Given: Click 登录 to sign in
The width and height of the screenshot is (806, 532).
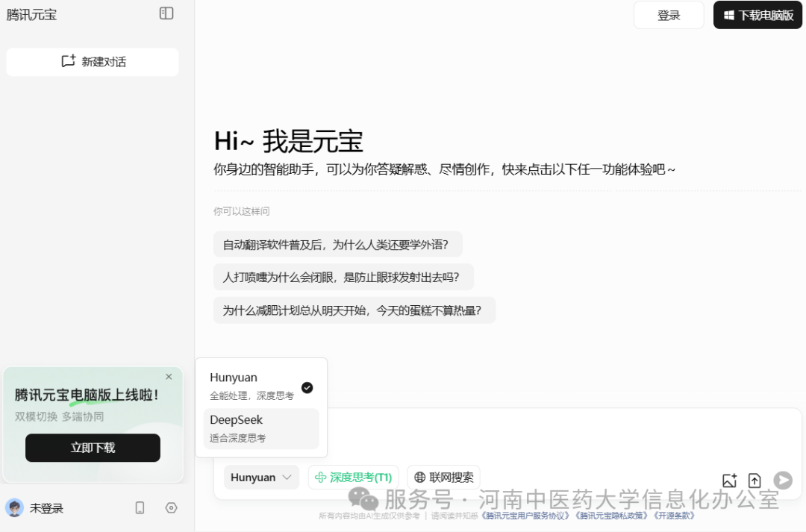Looking at the screenshot, I should point(669,15).
